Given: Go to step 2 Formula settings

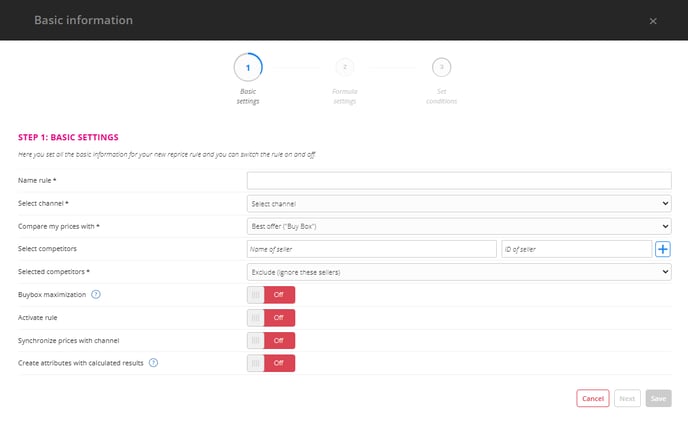Looking at the screenshot, I should pos(345,67).
